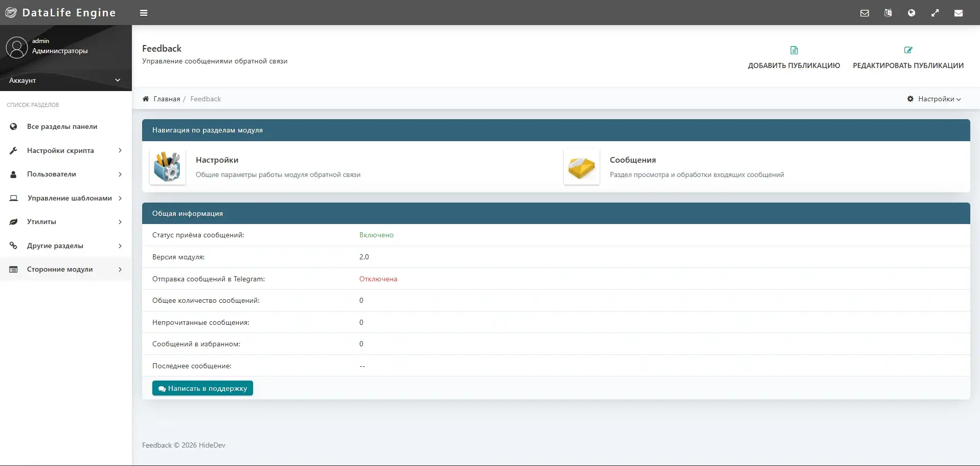
Task: Expand the Пользователи submenu arrow
Action: [x=120, y=174]
